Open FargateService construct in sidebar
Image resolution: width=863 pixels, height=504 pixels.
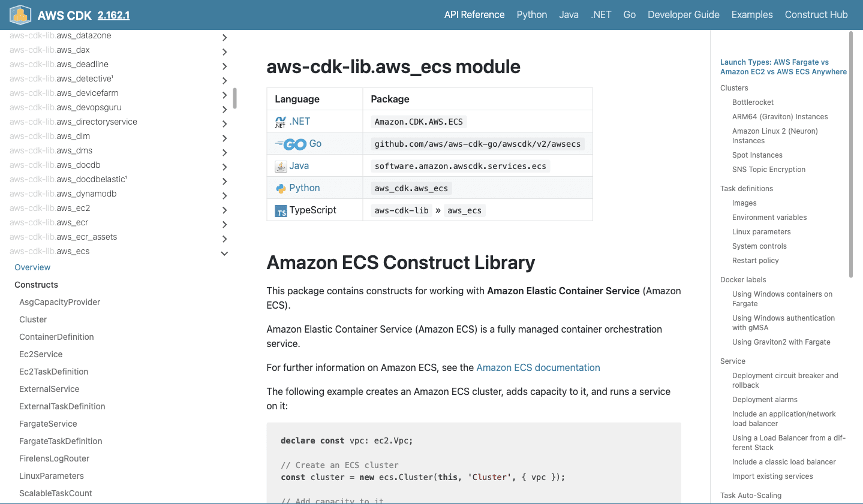click(48, 424)
